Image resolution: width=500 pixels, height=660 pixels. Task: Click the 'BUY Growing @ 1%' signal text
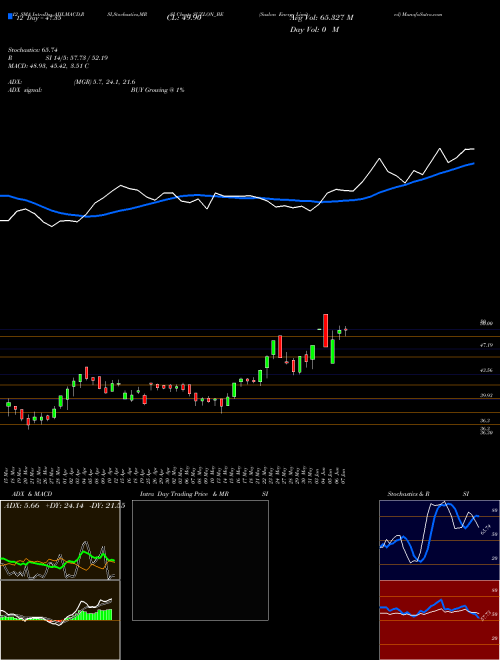[x=157, y=90]
